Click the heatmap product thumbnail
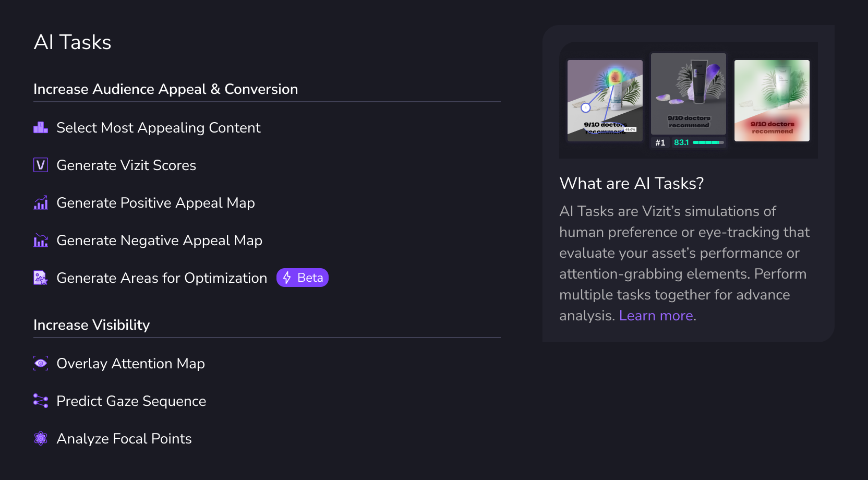Viewport: 868px width, 480px height. (x=605, y=100)
